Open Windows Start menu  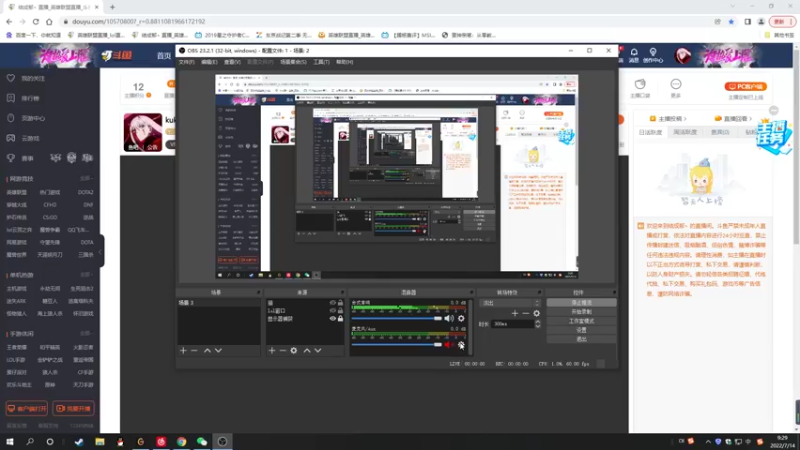[x=10, y=441]
